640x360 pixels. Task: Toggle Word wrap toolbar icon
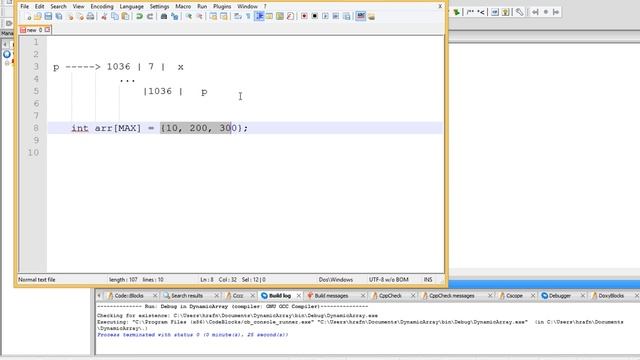click(237, 16)
